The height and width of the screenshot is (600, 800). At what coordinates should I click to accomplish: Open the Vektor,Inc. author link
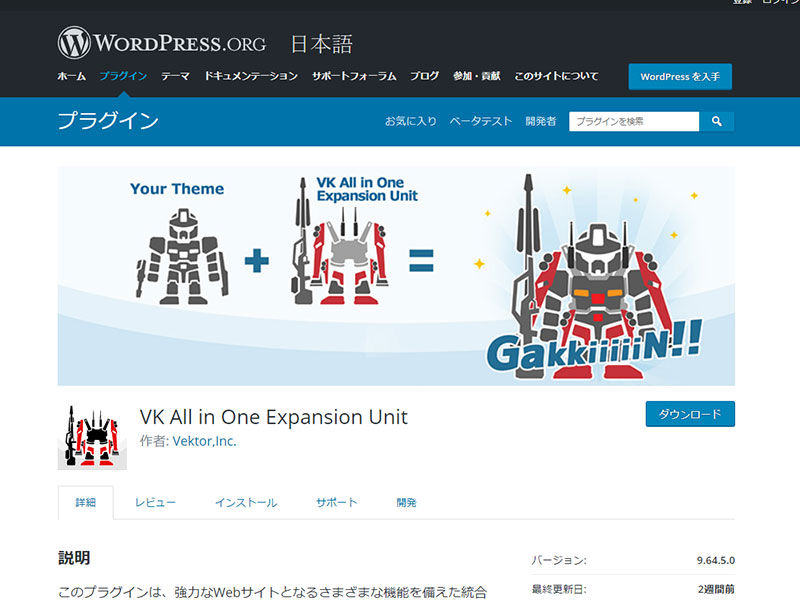[204, 441]
